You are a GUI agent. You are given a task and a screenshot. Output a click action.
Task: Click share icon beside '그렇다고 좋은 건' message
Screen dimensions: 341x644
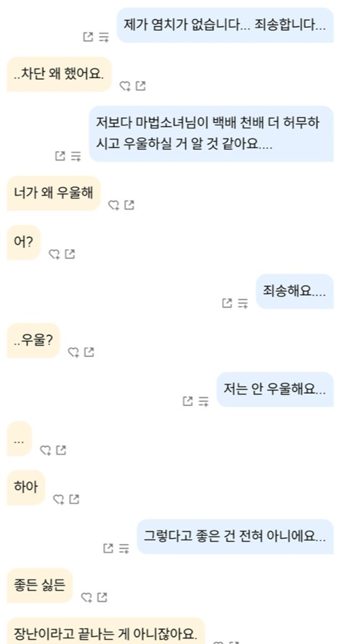(108, 548)
